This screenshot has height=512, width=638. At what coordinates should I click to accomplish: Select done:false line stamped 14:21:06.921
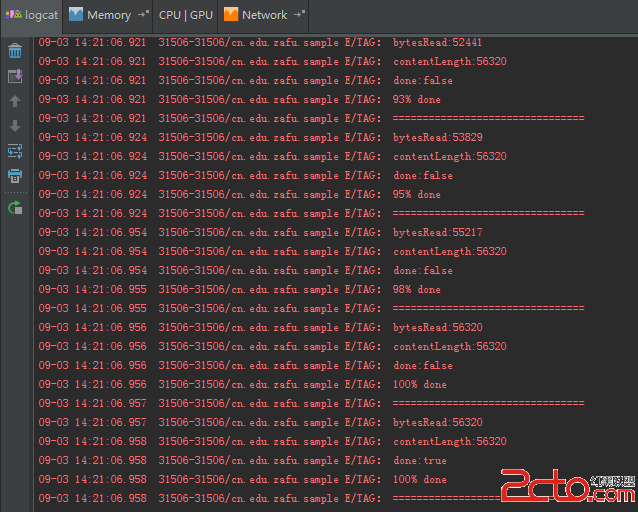click(246, 81)
